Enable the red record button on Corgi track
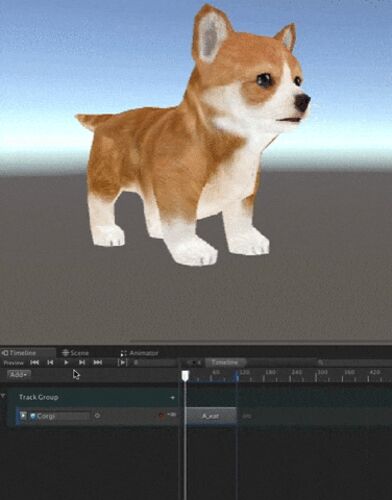392x500 pixels. pyautogui.click(x=162, y=415)
